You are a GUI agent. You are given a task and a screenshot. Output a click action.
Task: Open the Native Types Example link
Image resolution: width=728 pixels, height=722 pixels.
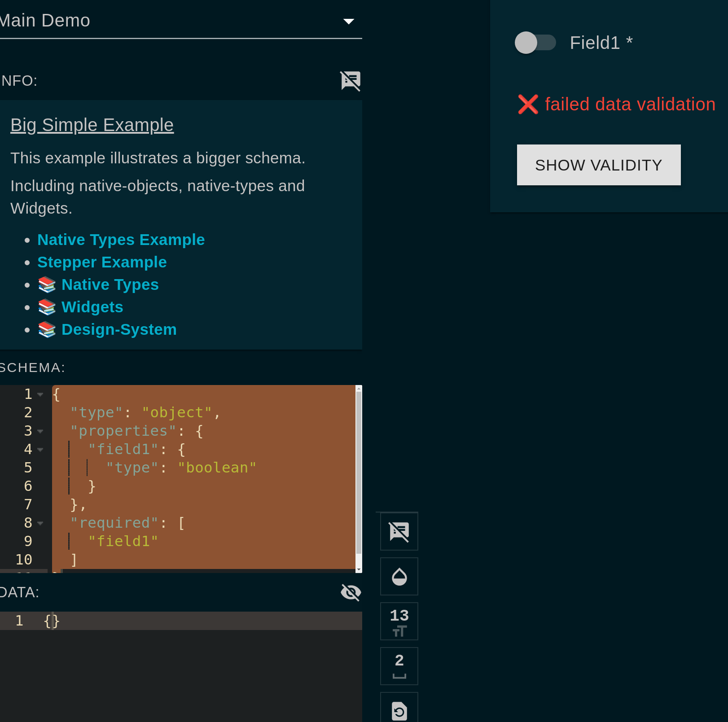pyautogui.click(x=121, y=240)
